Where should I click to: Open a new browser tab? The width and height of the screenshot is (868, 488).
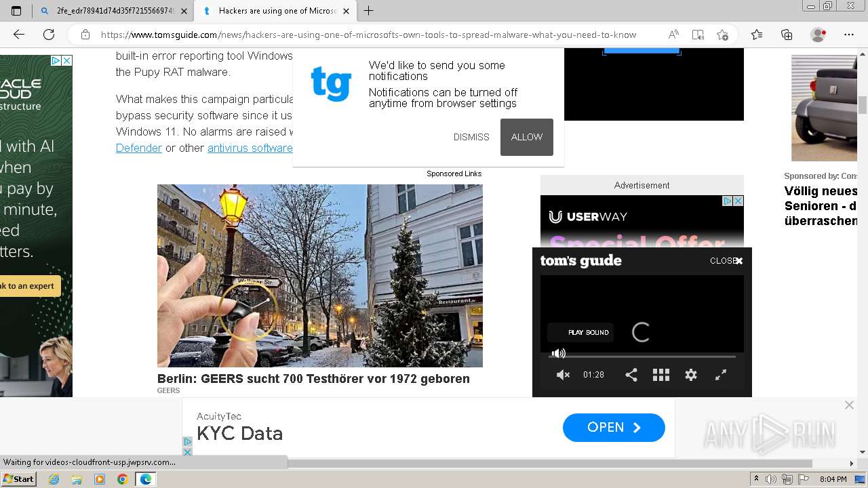(x=368, y=11)
